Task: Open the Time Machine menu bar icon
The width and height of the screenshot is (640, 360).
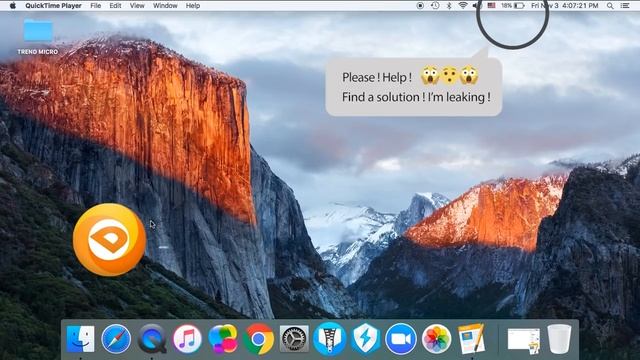Action: pyautogui.click(x=435, y=6)
